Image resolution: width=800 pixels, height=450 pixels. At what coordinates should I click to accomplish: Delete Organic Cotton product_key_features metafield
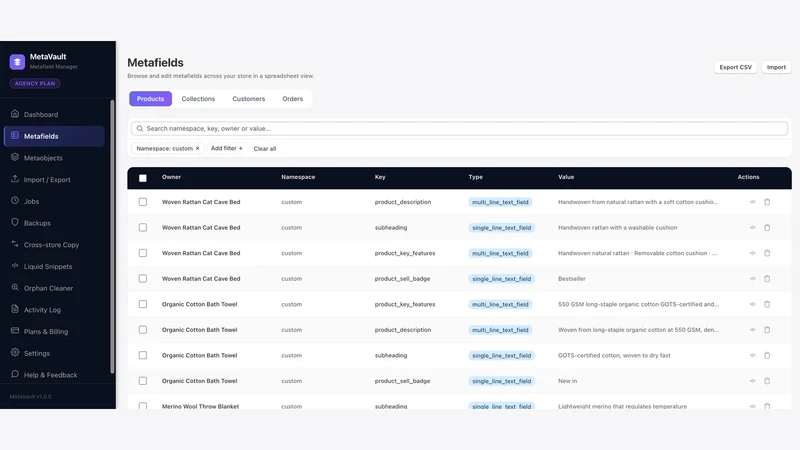click(767, 304)
